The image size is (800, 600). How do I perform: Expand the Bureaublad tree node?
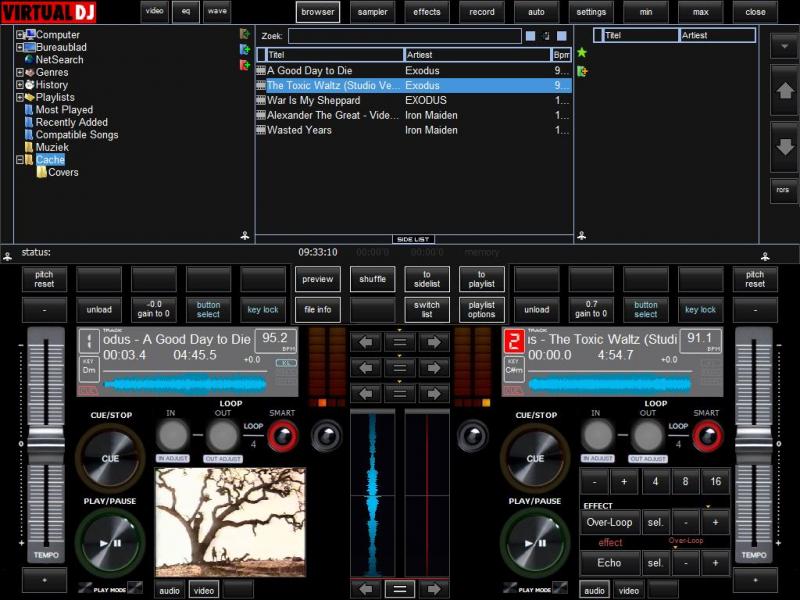(x=20, y=47)
